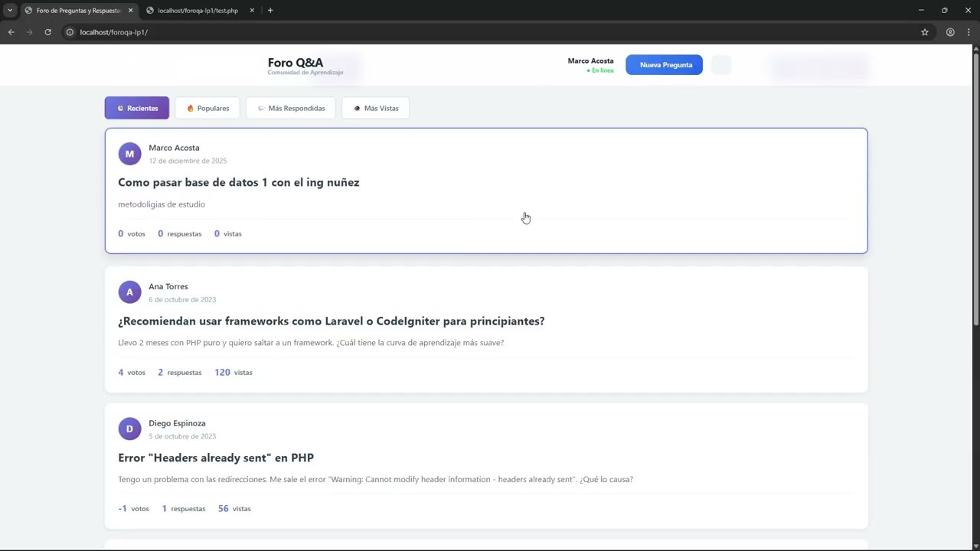
Task: Click the Comunidad de Aprendizaje subtitle
Action: (x=305, y=73)
